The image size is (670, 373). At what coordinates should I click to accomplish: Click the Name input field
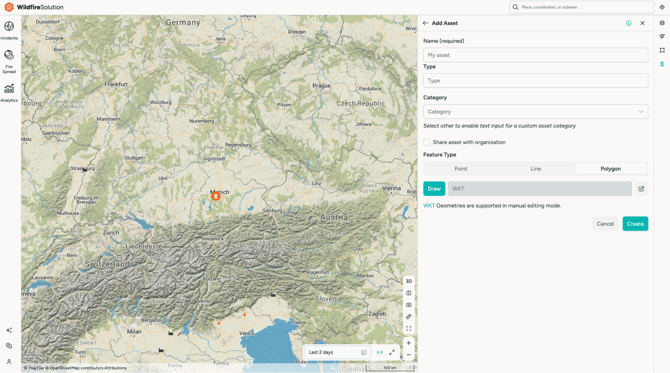pos(535,55)
